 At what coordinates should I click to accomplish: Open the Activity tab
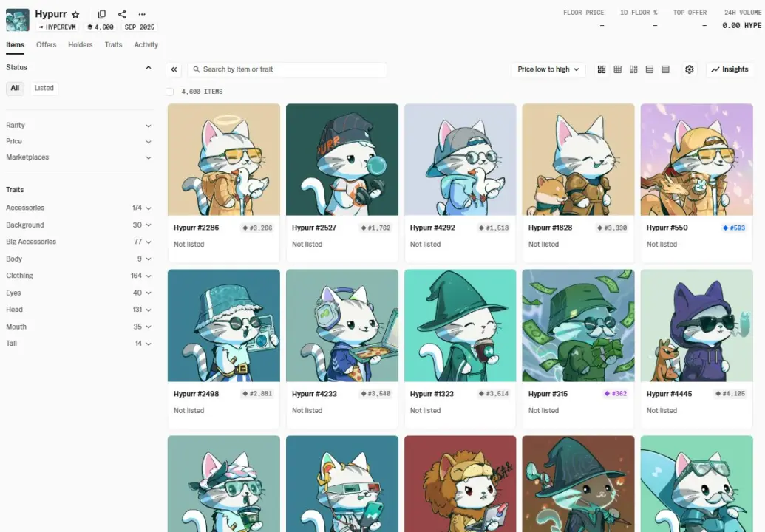146,45
